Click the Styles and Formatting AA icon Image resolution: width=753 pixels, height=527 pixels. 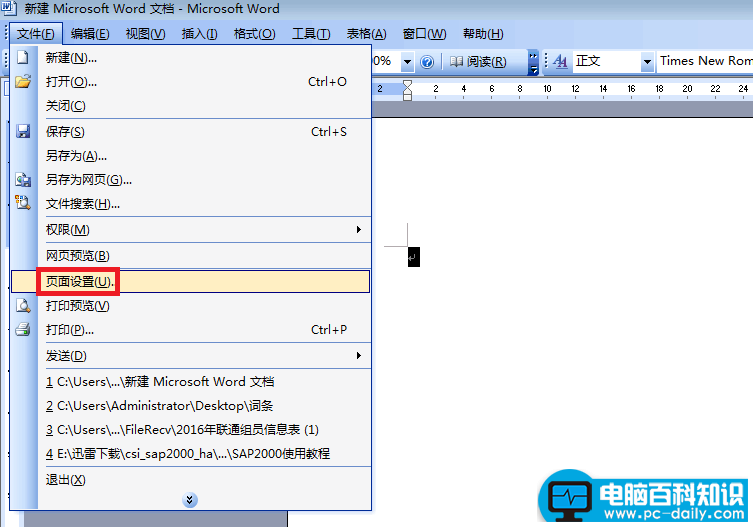point(560,61)
